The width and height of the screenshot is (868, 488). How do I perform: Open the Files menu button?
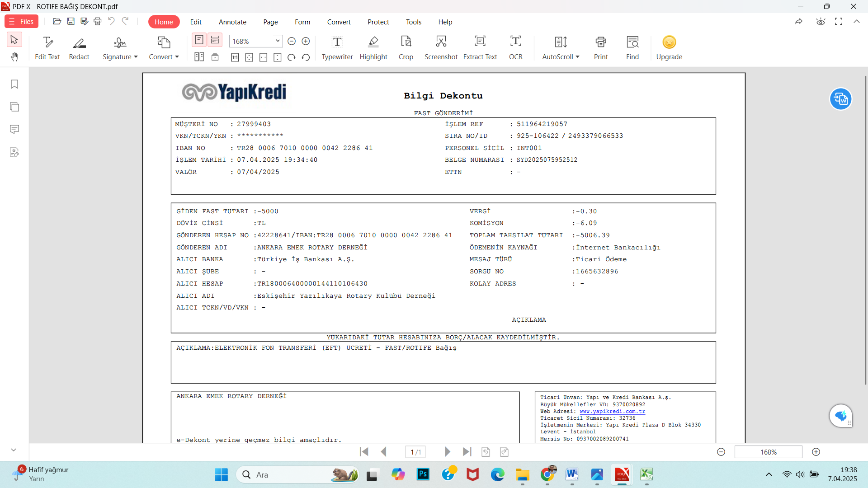21,22
